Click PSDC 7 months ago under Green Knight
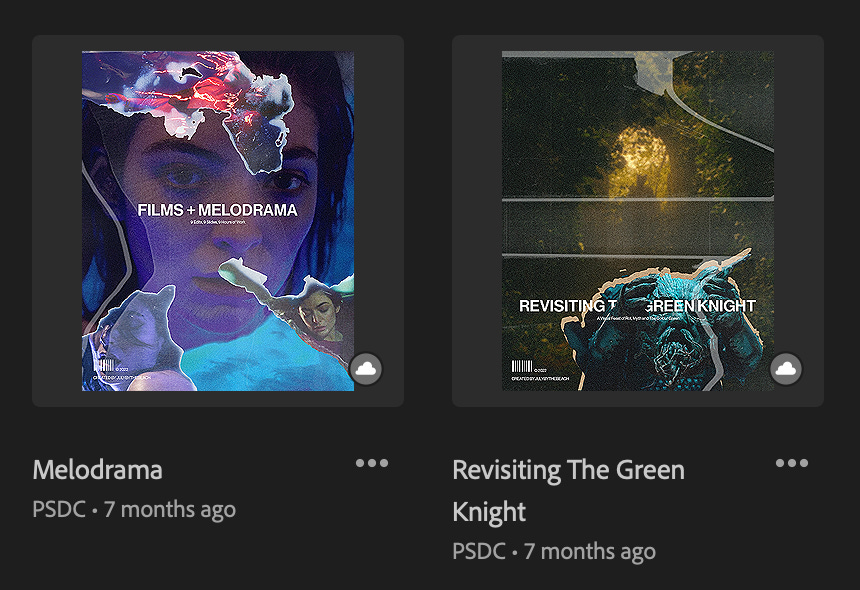This screenshot has height=590, width=860. (554, 551)
